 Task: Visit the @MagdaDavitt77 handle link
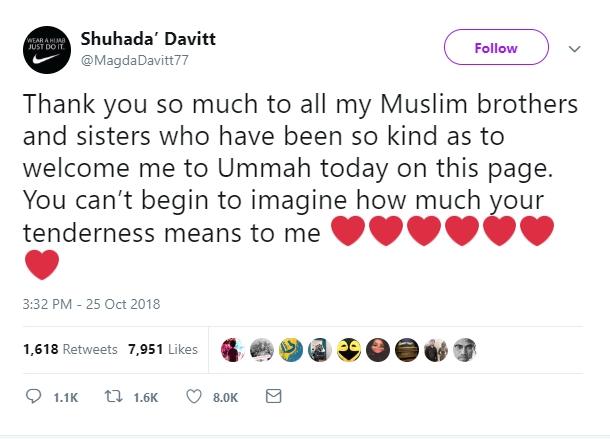click(133, 59)
